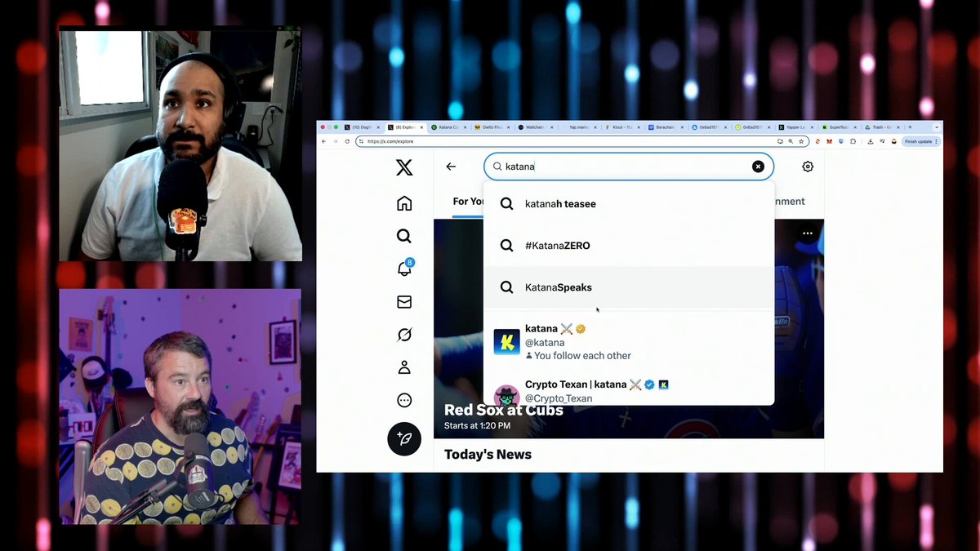Open Messages envelope in sidebar
The image size is (980, 551).
point(404,302)
